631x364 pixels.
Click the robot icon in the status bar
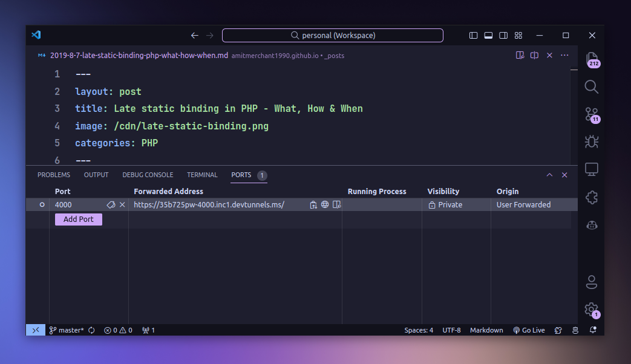(x=575, y=330)
